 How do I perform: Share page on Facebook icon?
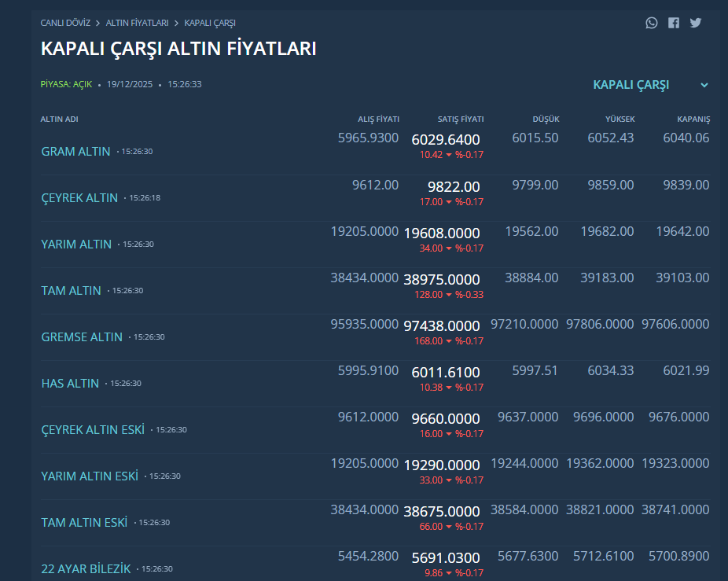[x=674, y=23]
